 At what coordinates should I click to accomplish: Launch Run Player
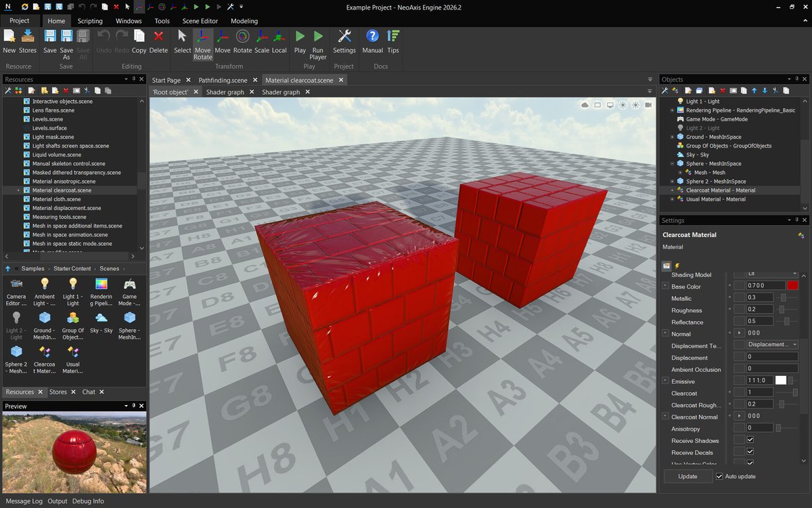click(318, 45)
